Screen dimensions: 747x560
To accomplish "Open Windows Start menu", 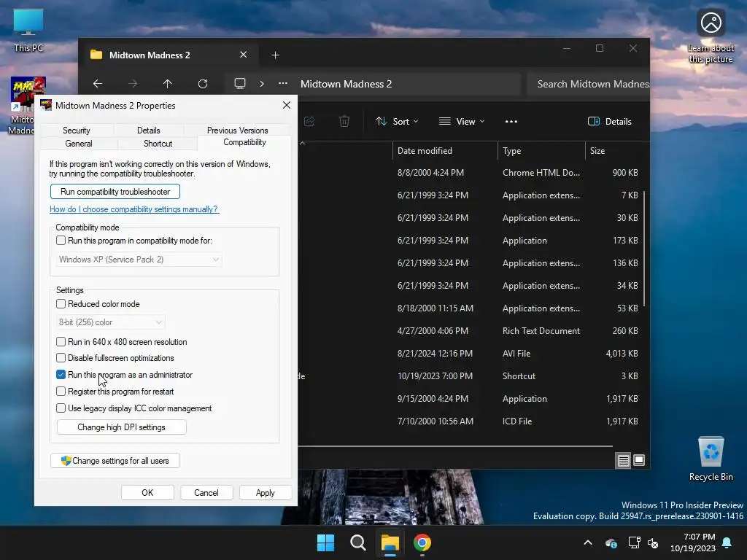I will (326, 542).
